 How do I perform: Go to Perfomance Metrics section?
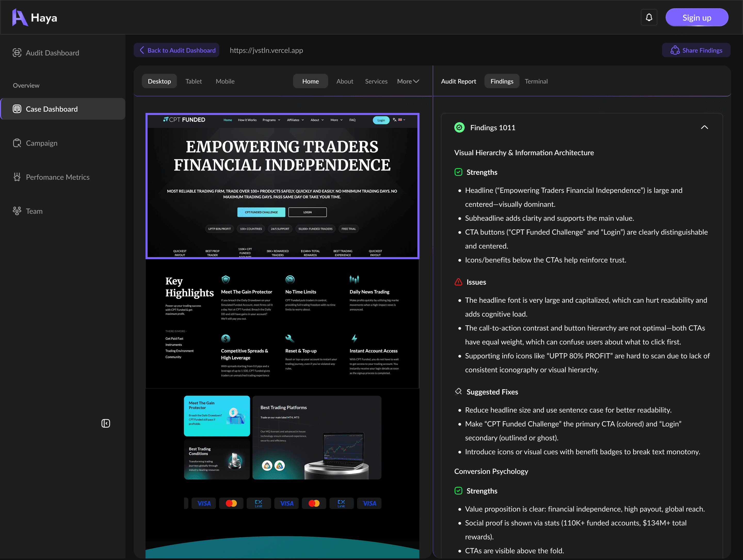pos(58,177)
